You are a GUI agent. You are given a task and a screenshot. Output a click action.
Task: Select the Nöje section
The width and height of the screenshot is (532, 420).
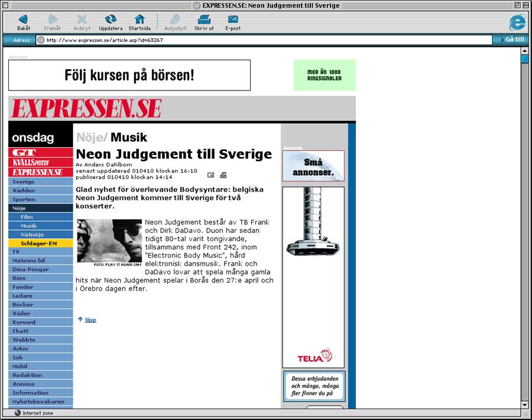pyautogui.click(x=41, y=208)
